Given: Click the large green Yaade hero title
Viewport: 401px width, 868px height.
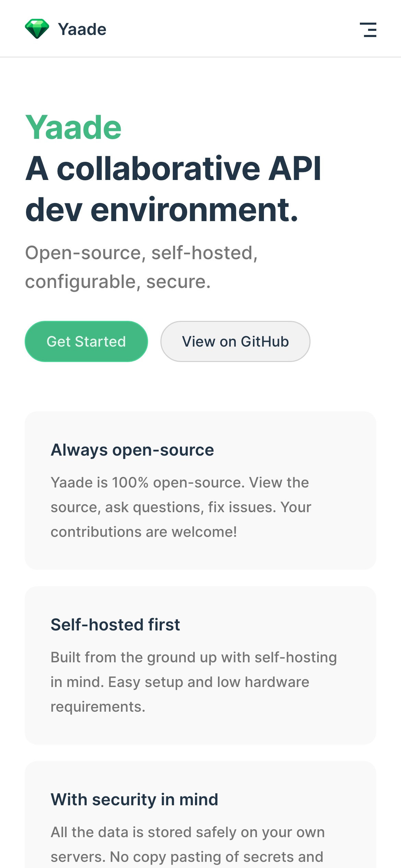Looking at the screenshot, I should click(x=73, y=128).
